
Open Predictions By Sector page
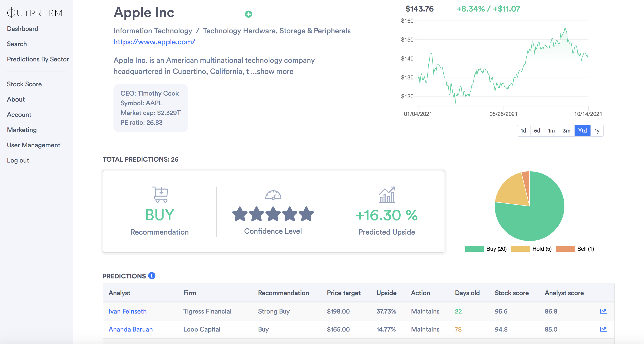tap(38, 59)
